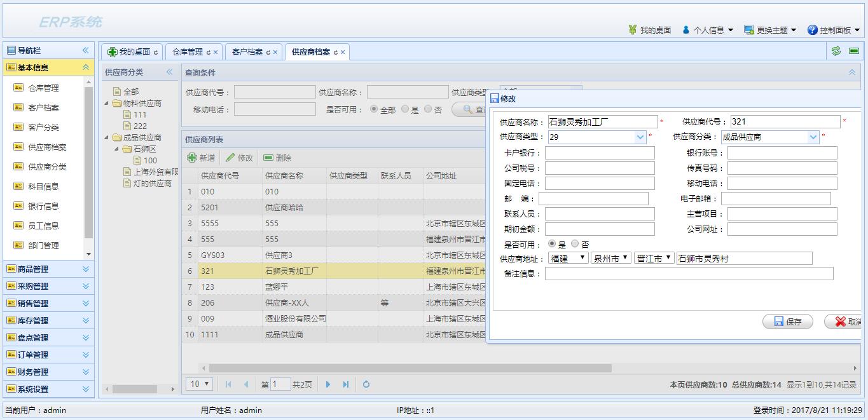Screen dimensions: 868x420
Task: Open 供应商分类 from the left navigation
Action: click(49, 166)
